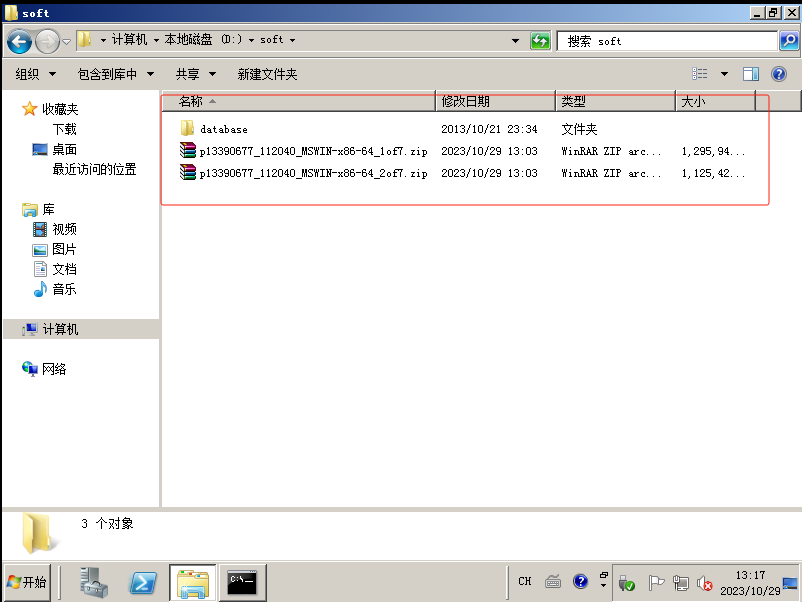Open the 共享 menu
Screen dimensions: 802x602
click(196, 74)
